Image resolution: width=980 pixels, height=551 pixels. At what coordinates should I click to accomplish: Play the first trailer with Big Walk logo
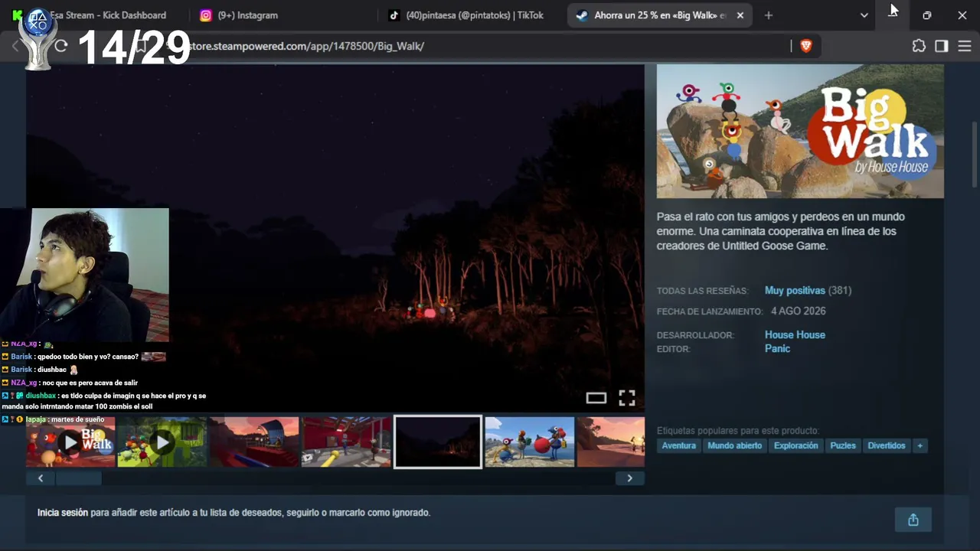[70, 442]
